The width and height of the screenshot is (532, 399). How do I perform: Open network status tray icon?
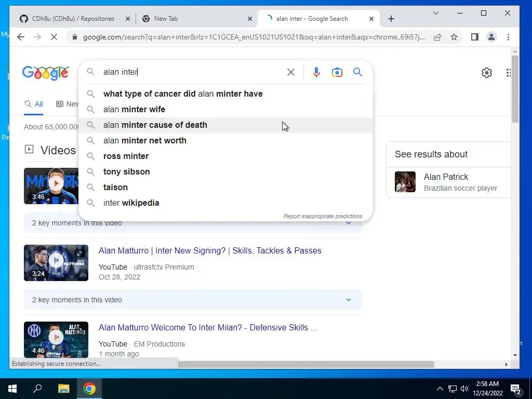tap(453, 389)
